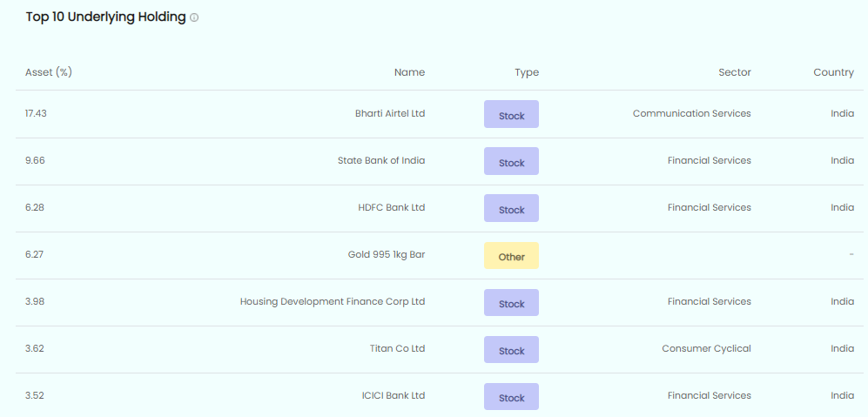The width and height of the screenshot is (868, 417).
Task: Click the Stock badge for HDFC Bank Ltd
Action: 511,209
